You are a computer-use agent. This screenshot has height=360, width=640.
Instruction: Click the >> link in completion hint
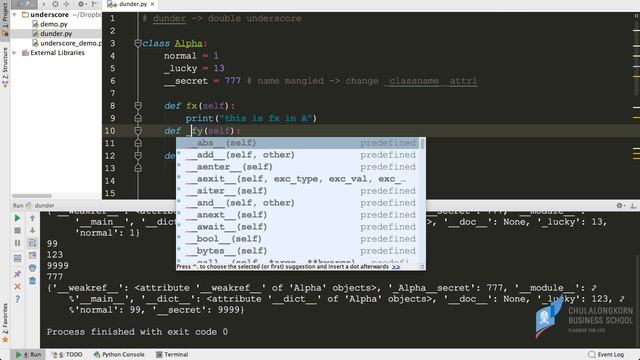pyautogui.click(x=396, y=267)
